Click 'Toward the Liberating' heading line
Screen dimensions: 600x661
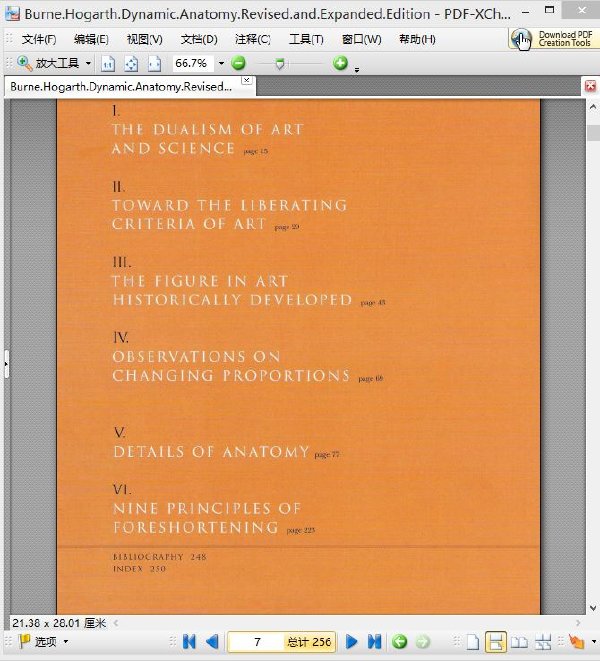click(230, 205)
